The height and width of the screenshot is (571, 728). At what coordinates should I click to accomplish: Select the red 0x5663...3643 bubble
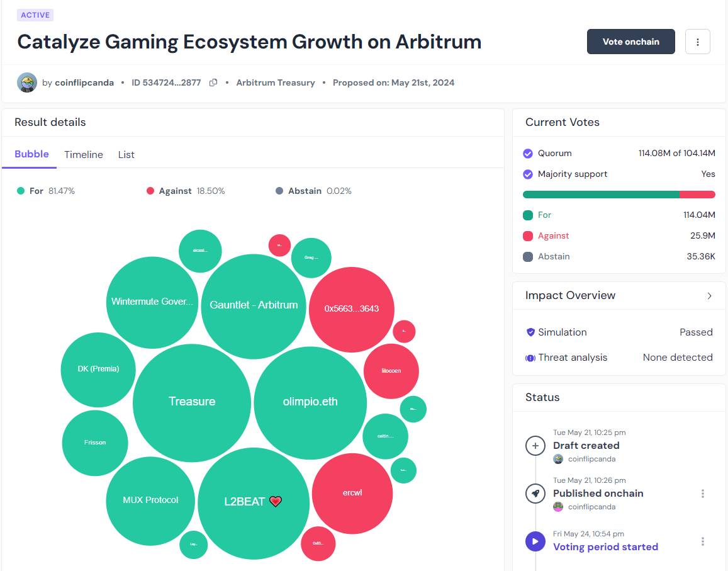tap(352, 310)
